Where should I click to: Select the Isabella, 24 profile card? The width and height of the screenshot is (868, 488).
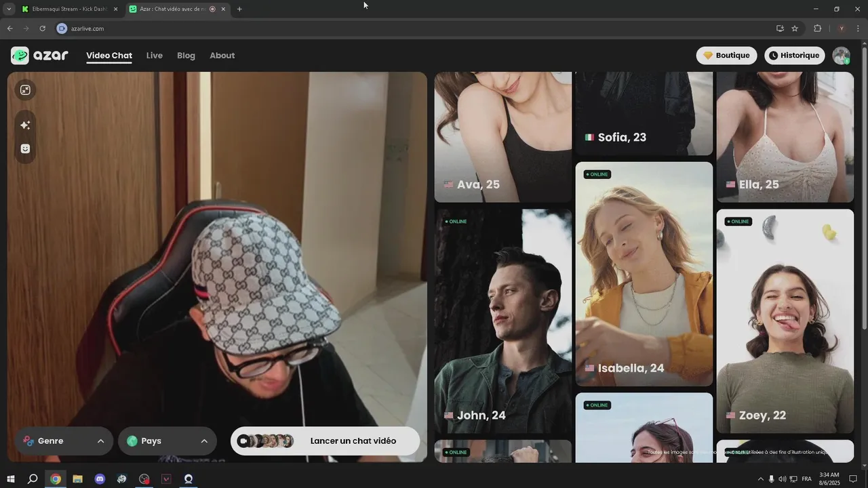[x=644, y=274]
